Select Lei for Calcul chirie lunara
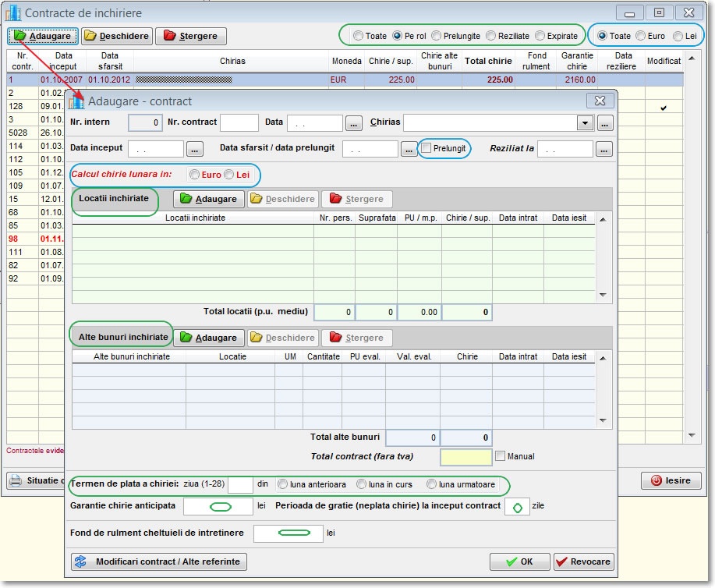Viewport: 715px width, 588px height. pyautogui.click(x=229, y=175)
